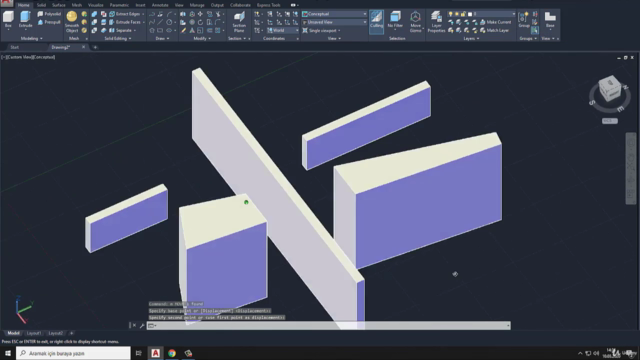
Task: Click the ViewCube in the viewport
Action: [x=610, y=89]
